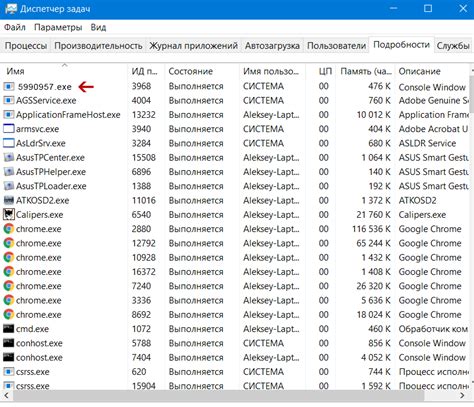This screenshot has height=407, width=474.
Task: Click the AsusTPCenter.exe icon
Action: [x=9, y=157]
